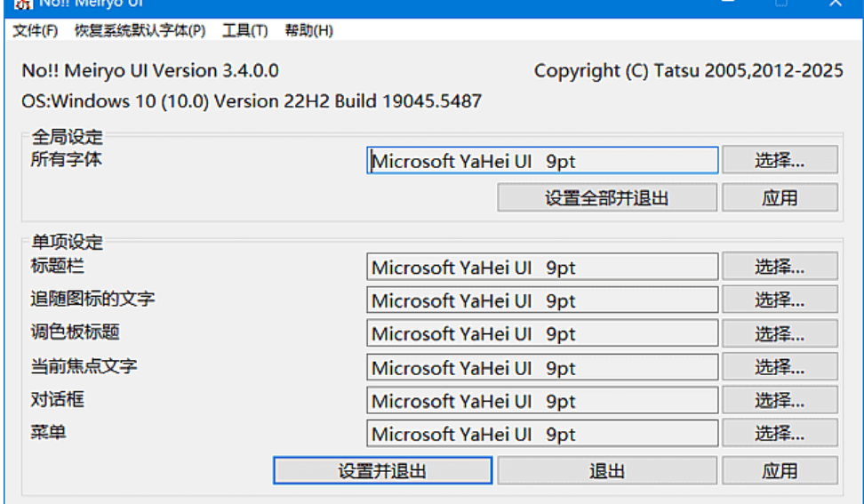
Task: Click the 当前焦点文字 label
Action: tap(84, 365)
